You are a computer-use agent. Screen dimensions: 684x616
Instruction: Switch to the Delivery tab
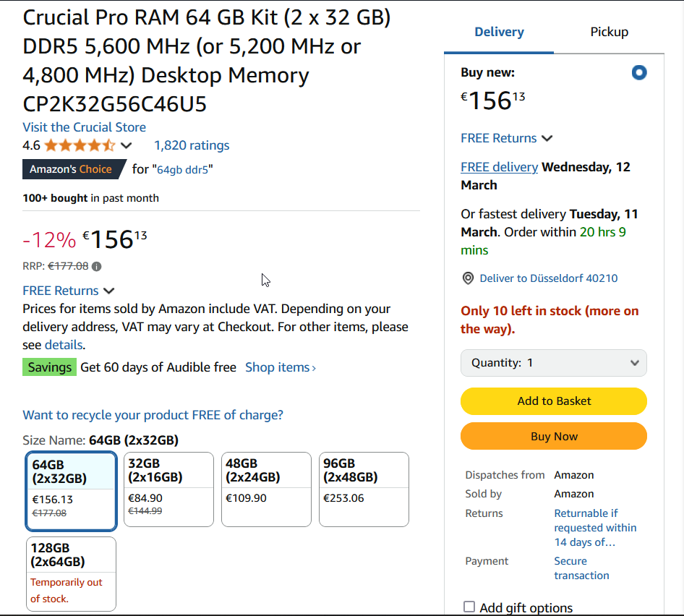499,32
